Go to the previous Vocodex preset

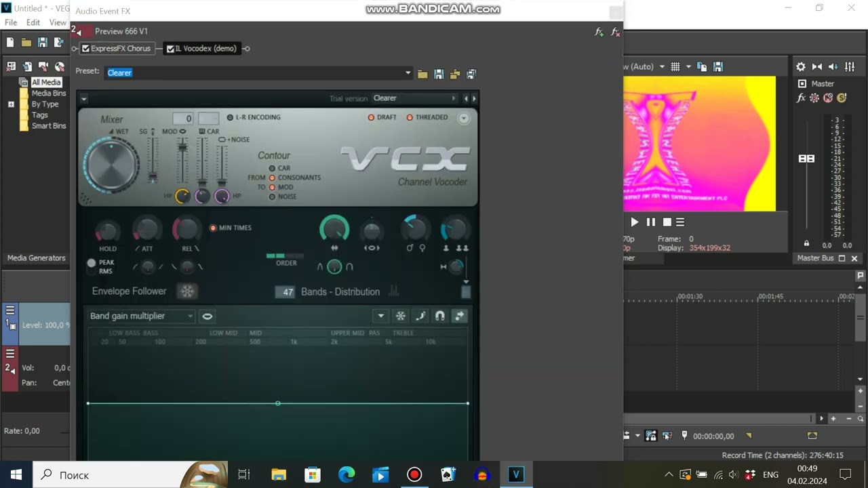[x=466, y=99]
